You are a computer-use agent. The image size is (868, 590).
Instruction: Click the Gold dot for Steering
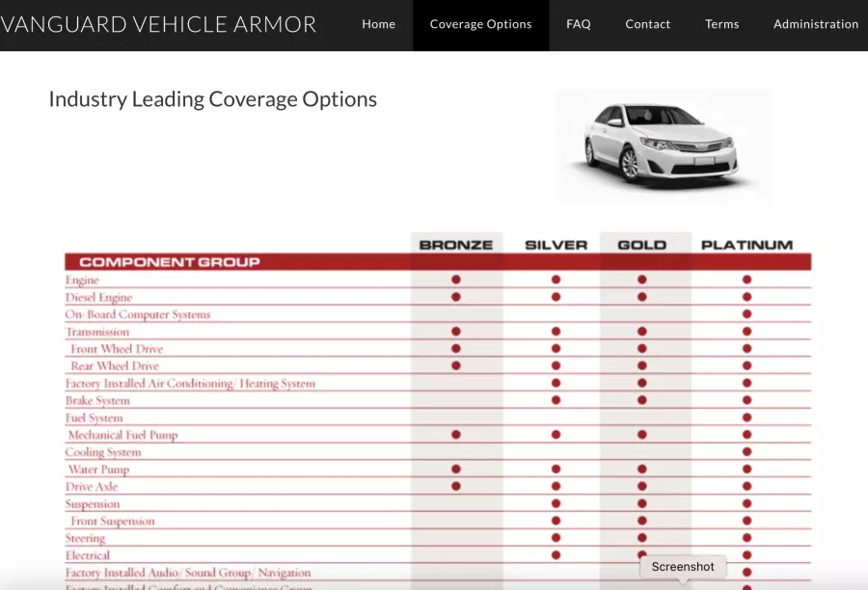(642, 537)
